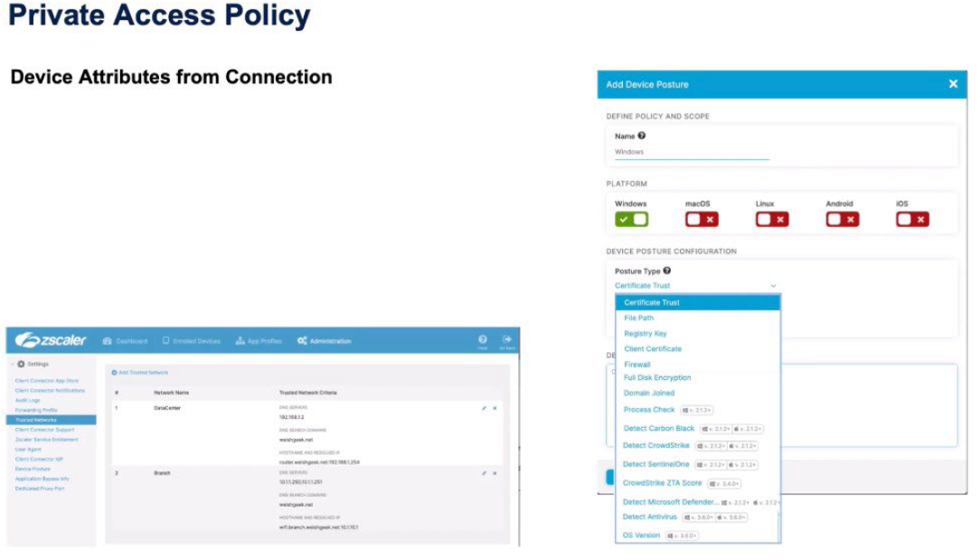Choose Full Disk Encryption from posture list
This screenshot has height=560, width=980.
coord(657,378)
